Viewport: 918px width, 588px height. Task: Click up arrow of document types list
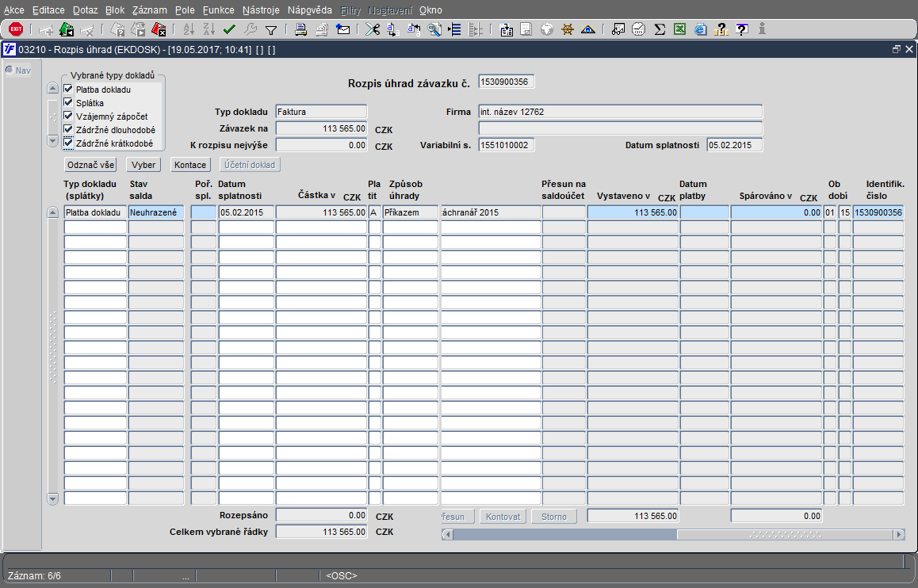52,88
